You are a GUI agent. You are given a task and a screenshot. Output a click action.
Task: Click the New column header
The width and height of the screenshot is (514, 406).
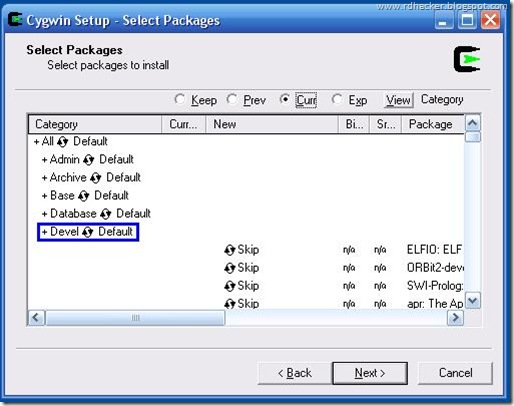[x=272, y=124]
